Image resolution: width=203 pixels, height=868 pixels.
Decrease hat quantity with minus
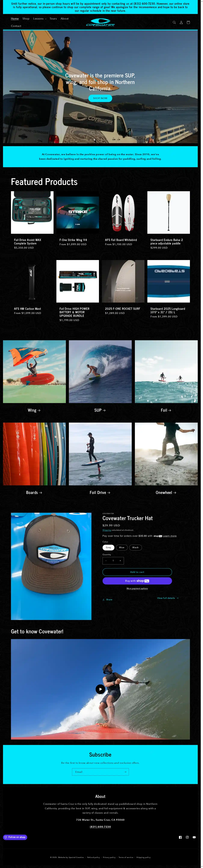tap(106, 561)
